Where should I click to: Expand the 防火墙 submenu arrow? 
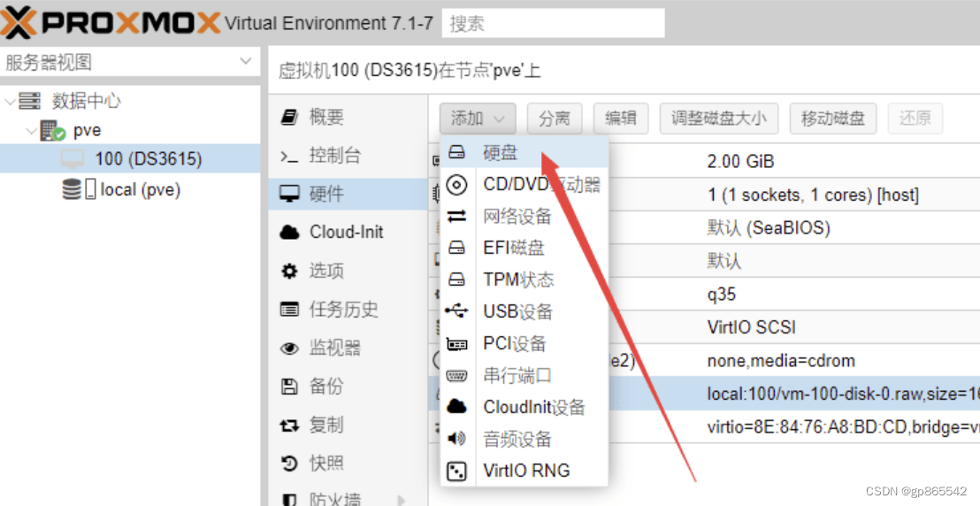402,500
